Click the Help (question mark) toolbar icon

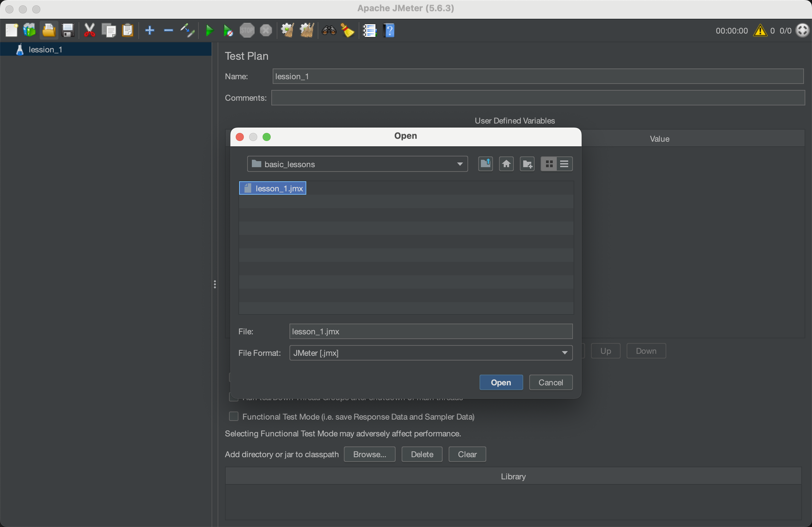pyautogui.click(x=389, y=30)
